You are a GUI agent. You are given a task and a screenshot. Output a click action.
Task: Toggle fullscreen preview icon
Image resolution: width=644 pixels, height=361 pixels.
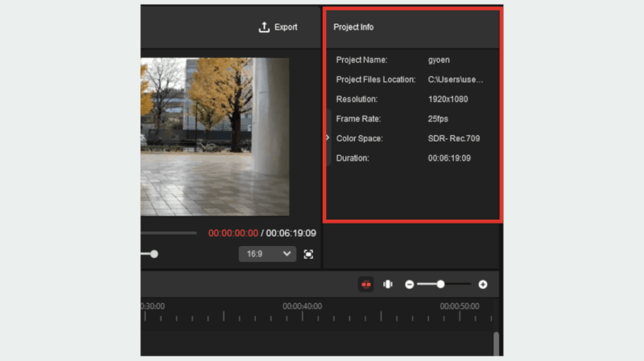[x=308, y=254]
